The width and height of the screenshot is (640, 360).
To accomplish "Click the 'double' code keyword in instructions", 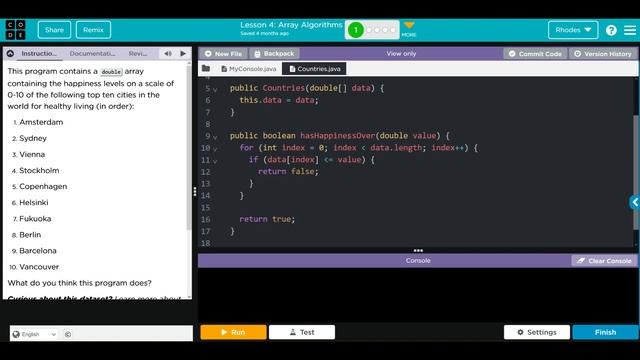I will tap(111, 71).
